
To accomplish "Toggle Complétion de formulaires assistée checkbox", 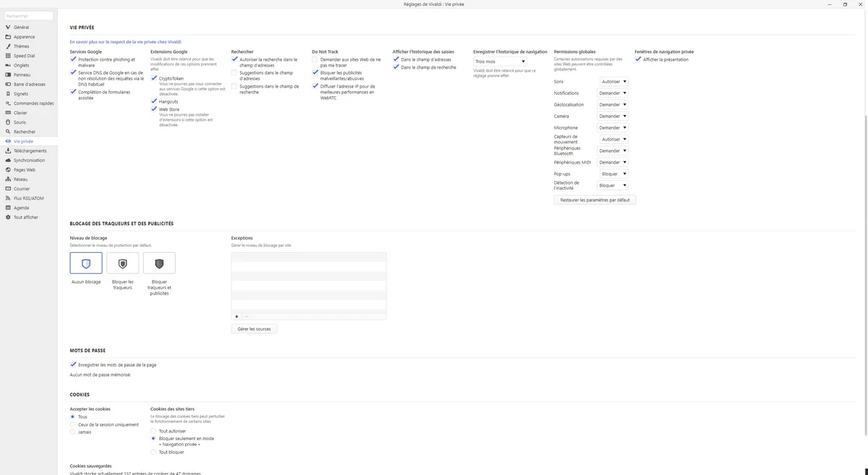I will click(73, 91).
